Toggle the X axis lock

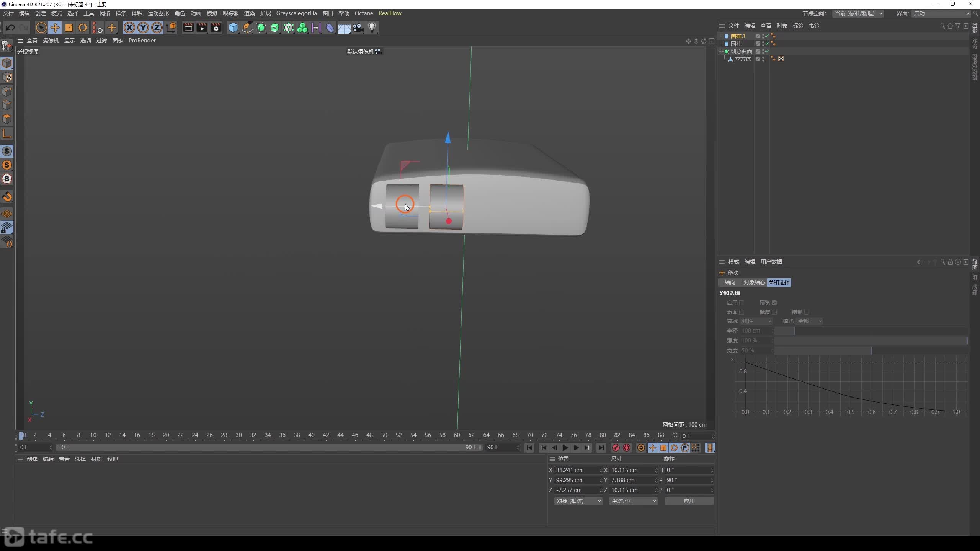129,28
